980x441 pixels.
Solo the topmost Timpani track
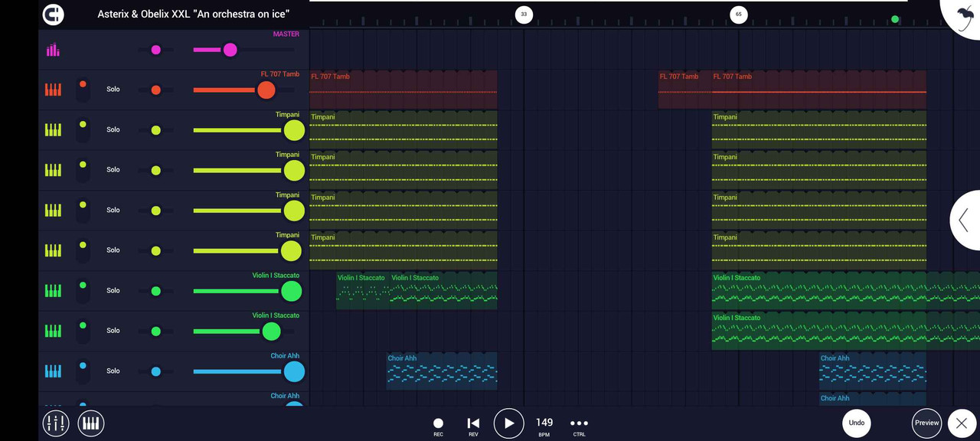pos(113,129)
